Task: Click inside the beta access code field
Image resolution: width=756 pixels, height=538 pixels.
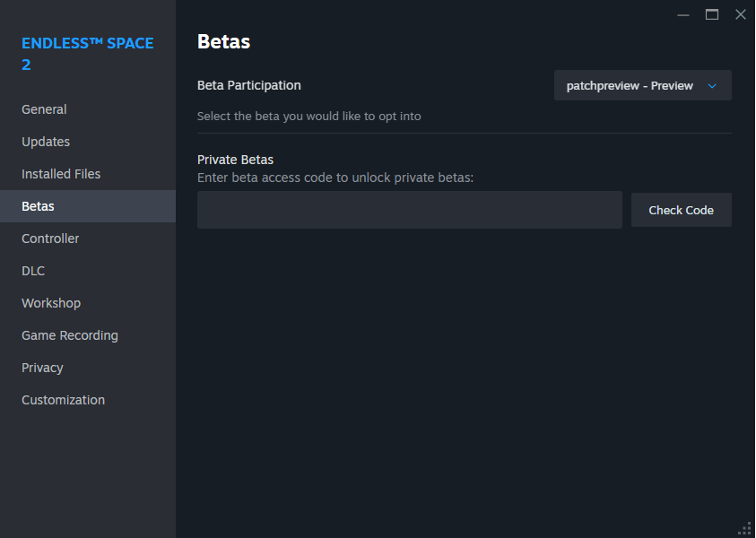Action: pos(409,209)
